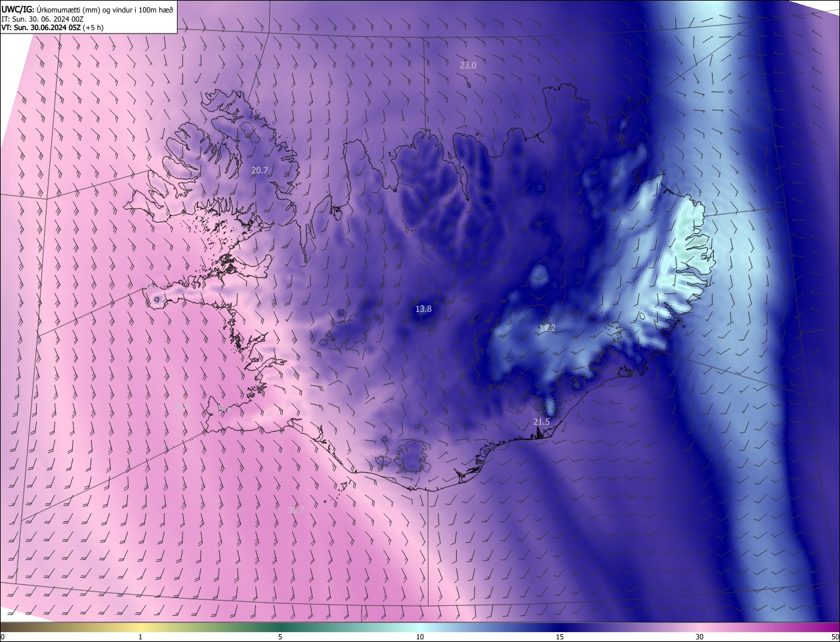Click the 30 tick label on the colorbar
This screenshot has width=840, height=642.
tap(700, 637)
